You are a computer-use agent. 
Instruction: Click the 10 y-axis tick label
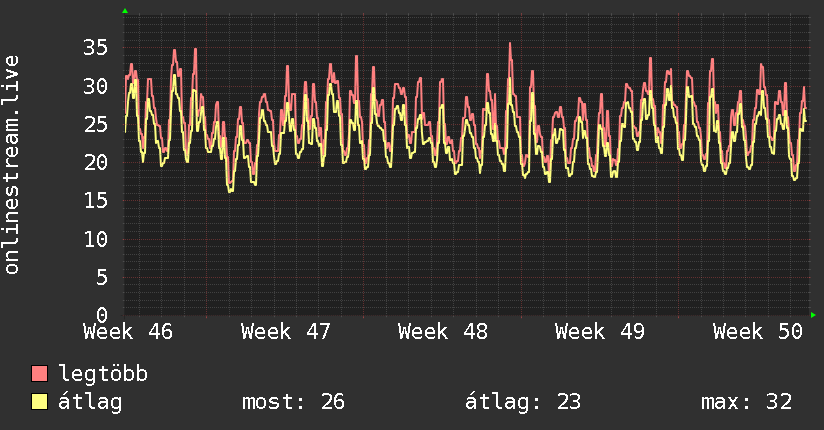96,239
